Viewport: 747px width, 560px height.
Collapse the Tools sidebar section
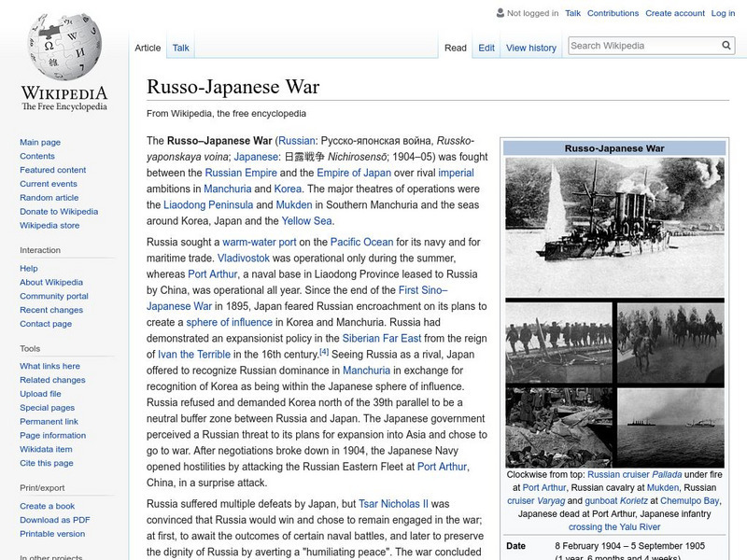click(30, 348)
